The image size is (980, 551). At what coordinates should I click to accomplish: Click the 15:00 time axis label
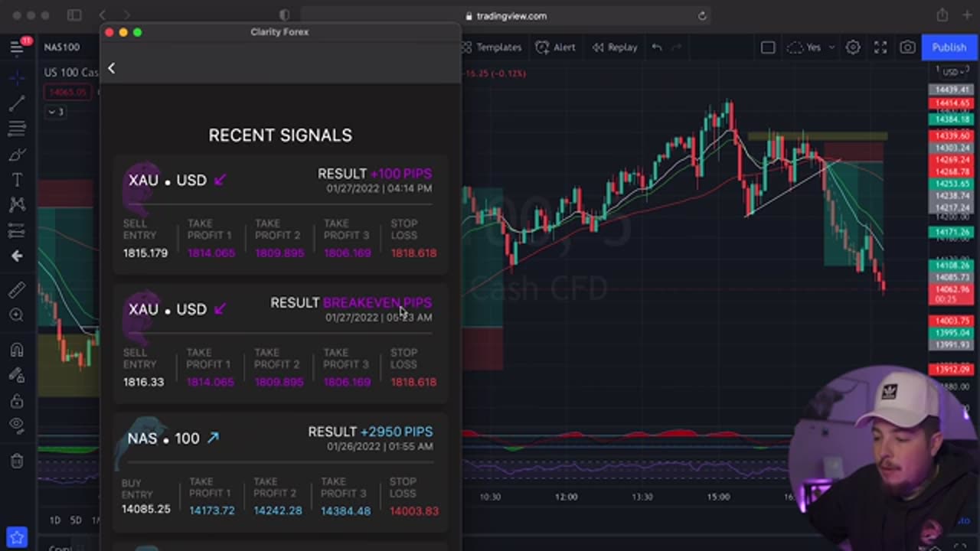pos(718,497)
